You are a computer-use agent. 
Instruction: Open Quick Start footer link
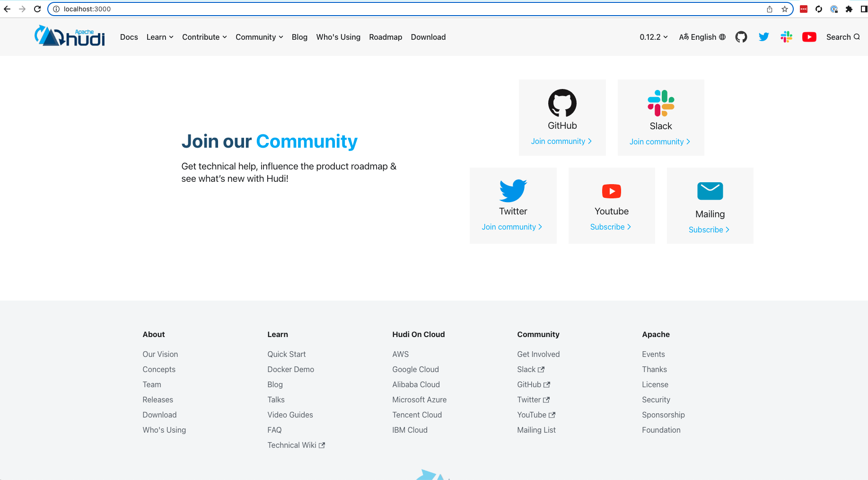[x=287, y=354]
